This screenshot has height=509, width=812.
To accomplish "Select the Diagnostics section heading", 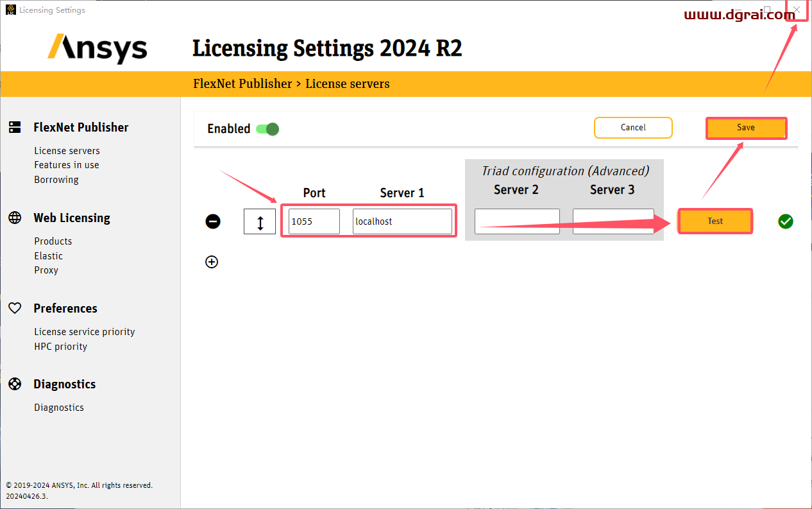I will pyautogui.click(x=65, y=384).
